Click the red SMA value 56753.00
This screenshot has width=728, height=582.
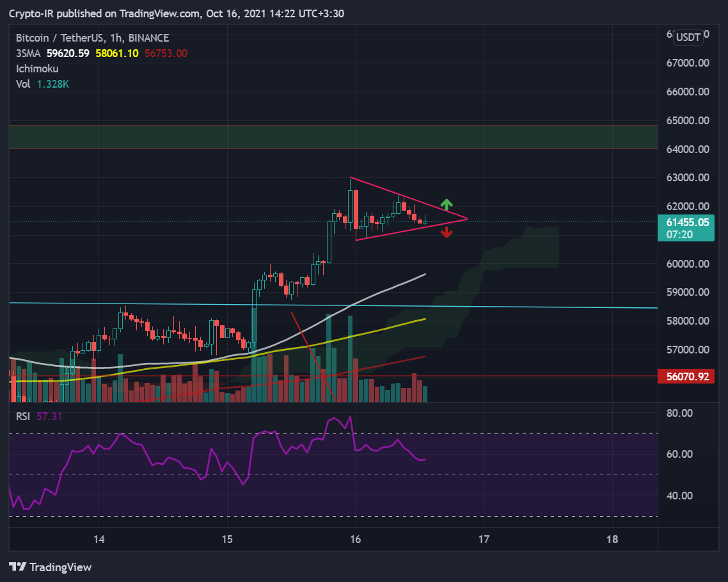coord(166,53)
